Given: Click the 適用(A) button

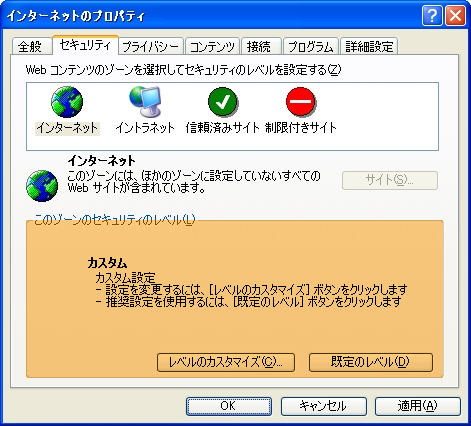Looking at the screenshot, I should (418, 406).
